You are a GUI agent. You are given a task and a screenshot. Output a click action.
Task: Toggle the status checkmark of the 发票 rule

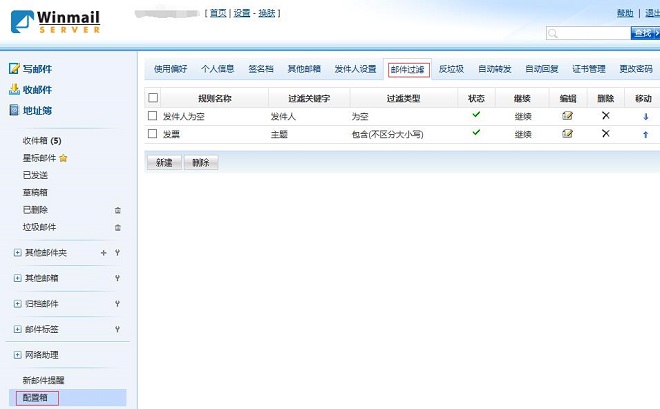[476, 132]
